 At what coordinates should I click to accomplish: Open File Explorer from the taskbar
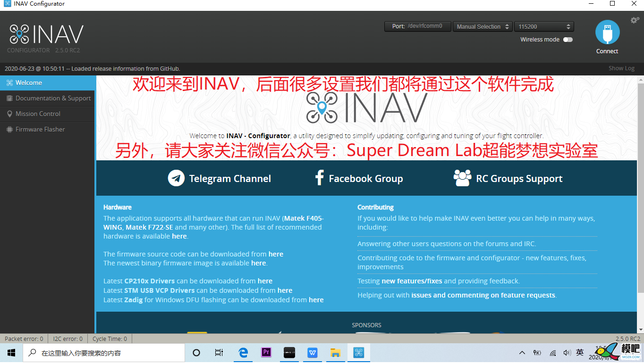(335, 353)
